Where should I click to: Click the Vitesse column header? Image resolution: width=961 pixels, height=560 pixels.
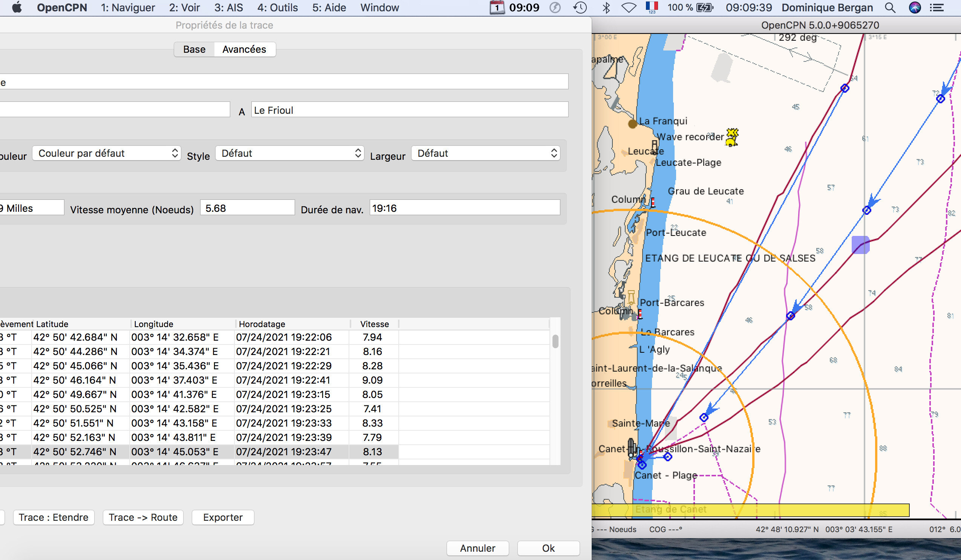point(374,324)
